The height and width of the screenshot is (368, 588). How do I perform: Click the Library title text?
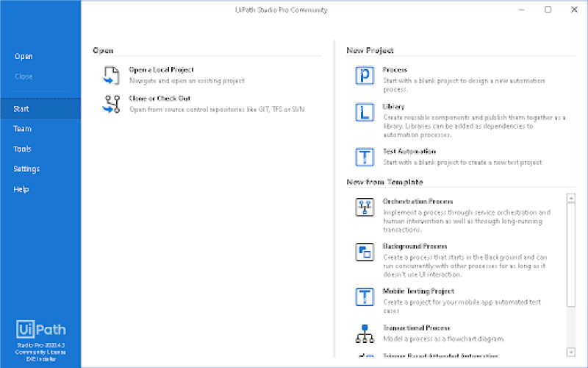(393, 107)
